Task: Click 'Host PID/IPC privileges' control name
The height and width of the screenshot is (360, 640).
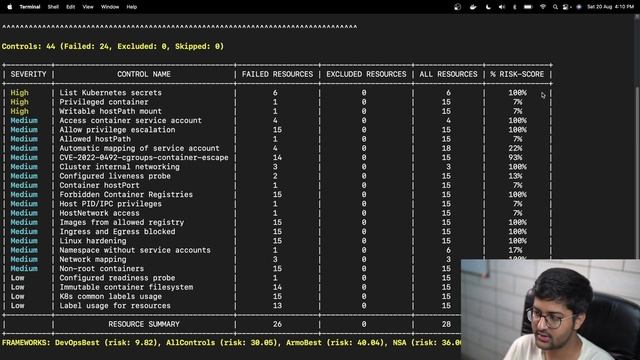Action: [111, 204]
